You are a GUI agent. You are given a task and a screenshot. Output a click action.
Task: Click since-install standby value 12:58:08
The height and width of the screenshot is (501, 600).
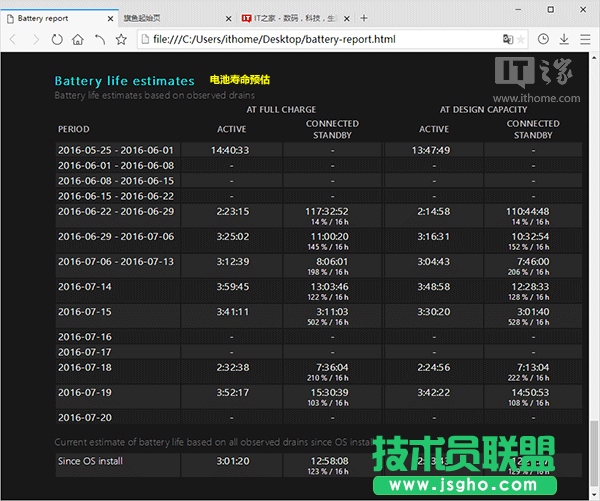(x=329, y=461)
